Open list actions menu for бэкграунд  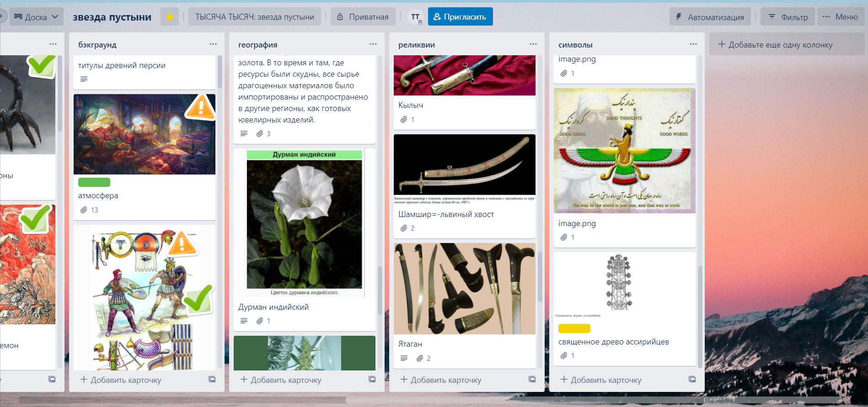click(213, 44)
